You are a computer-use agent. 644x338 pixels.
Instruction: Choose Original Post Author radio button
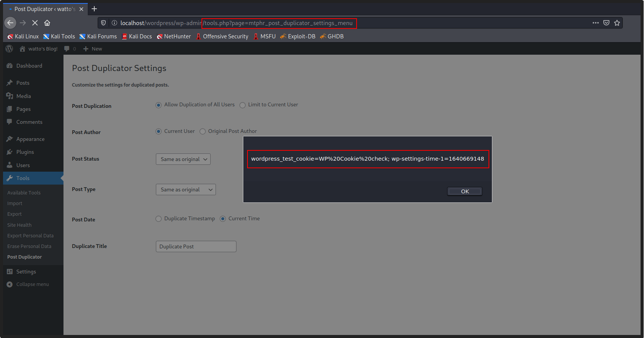pos(203,131)
